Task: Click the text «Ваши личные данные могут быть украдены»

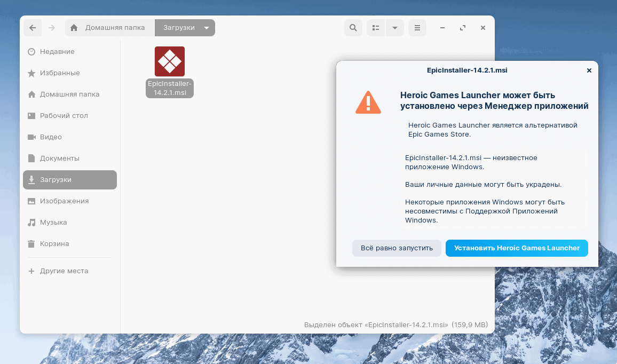Action: coord(483,185)
